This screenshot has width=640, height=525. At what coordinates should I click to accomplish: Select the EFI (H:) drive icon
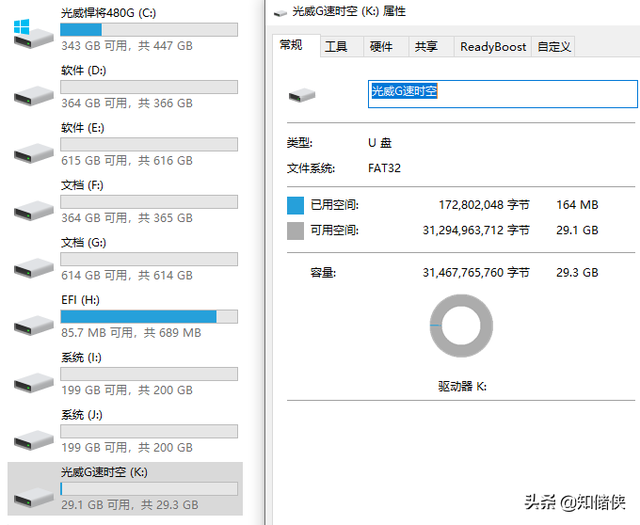33,320
